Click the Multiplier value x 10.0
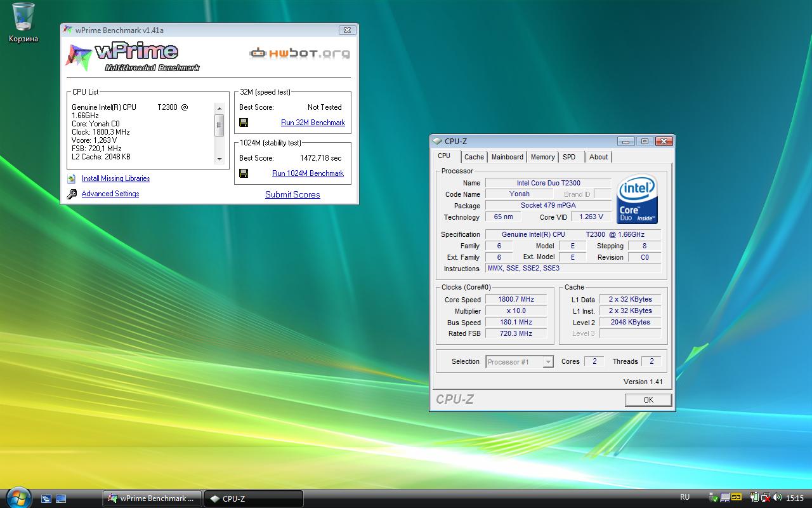Image resolution: width=812 pixels, height=508 pixels. pos(516,311)
